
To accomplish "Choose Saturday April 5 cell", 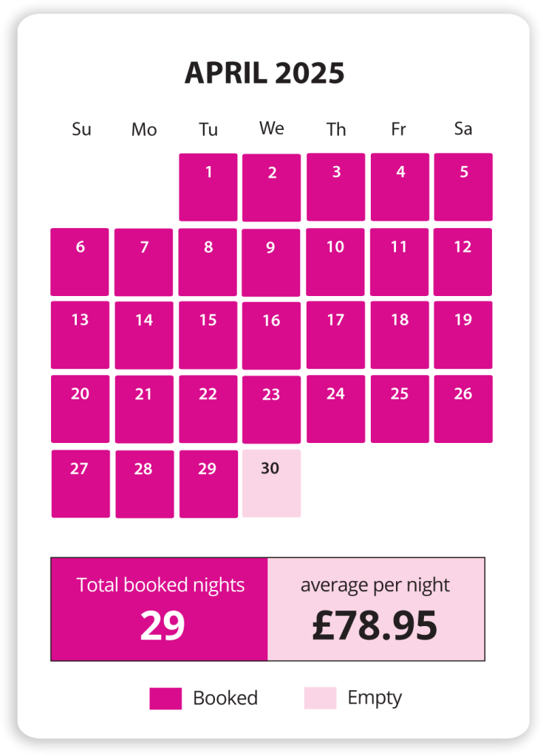I will [x=463, y=187].
